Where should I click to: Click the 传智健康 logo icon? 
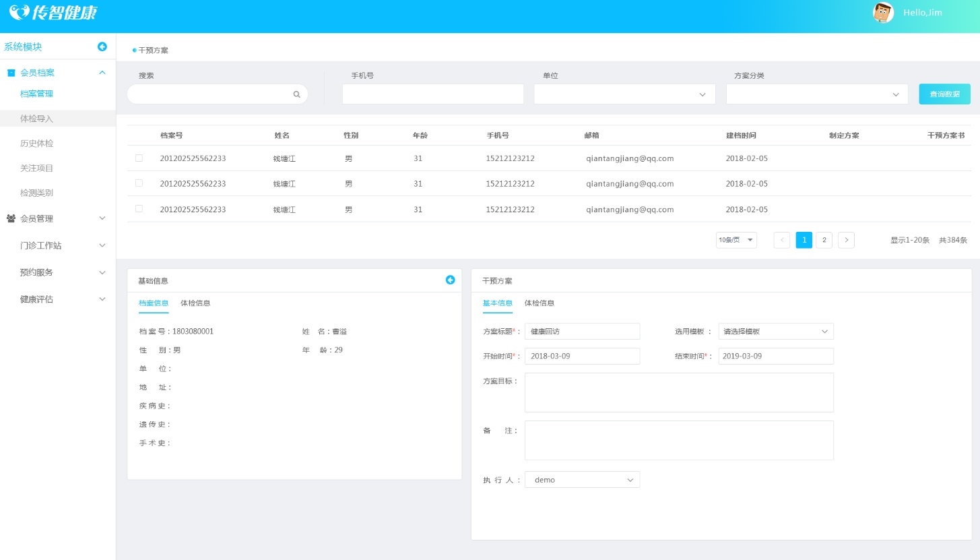tap(20, 11)
